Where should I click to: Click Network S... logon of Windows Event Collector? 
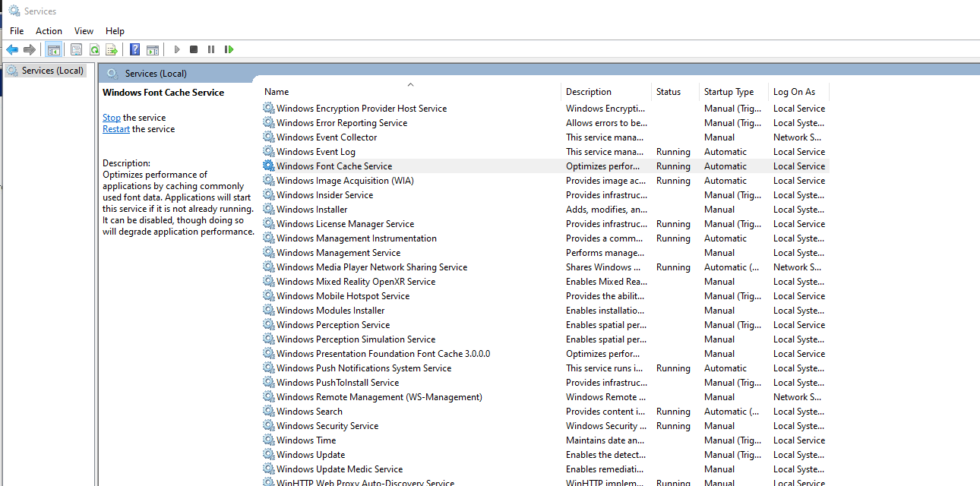(x=797, y=137)
